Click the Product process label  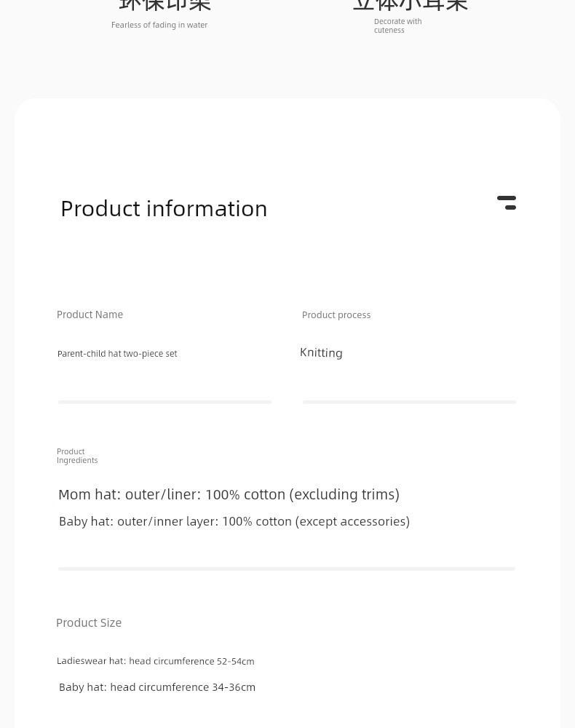tap(336, 314)
